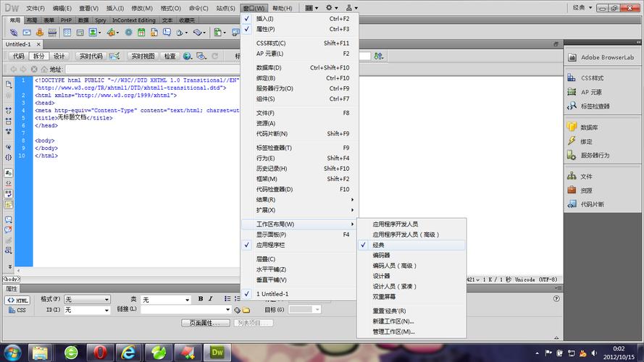Insert a horizontal rule from the insert bar
Image resolution: width=644 pixels, height=362 pixels.
click(52, 33)
